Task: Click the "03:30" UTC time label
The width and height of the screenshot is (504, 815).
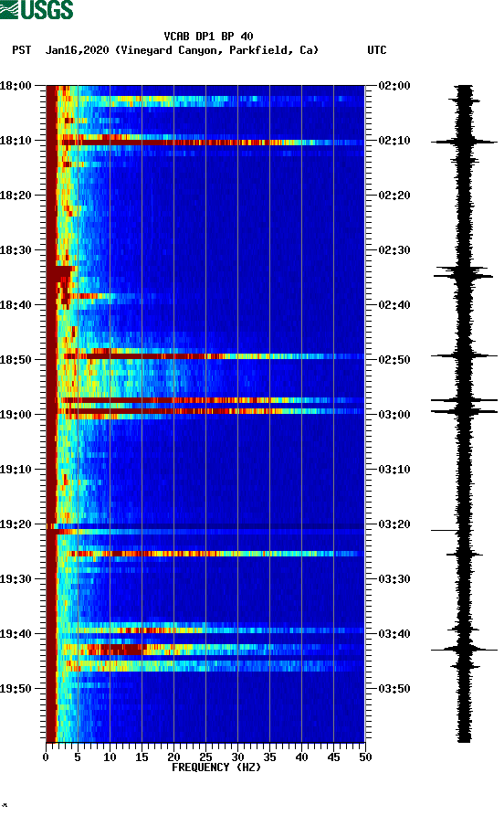Action: pyautogui.click(x=394, y=579)
